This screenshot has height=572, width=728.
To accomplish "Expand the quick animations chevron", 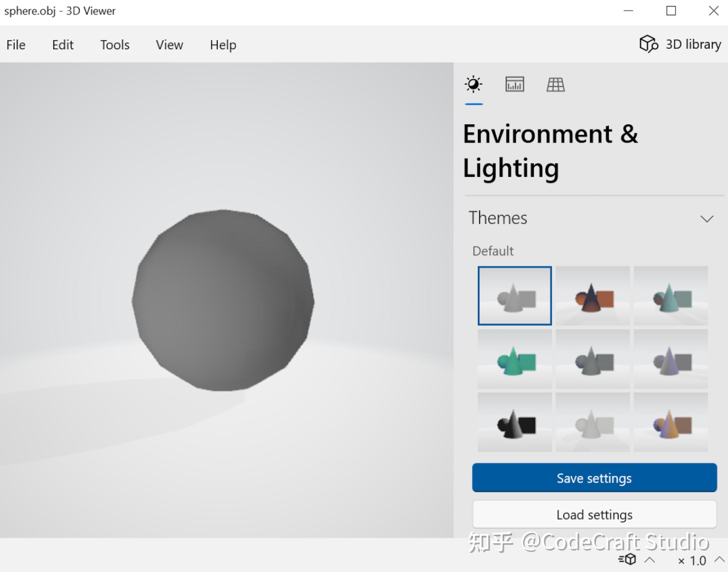I will 650,560.
